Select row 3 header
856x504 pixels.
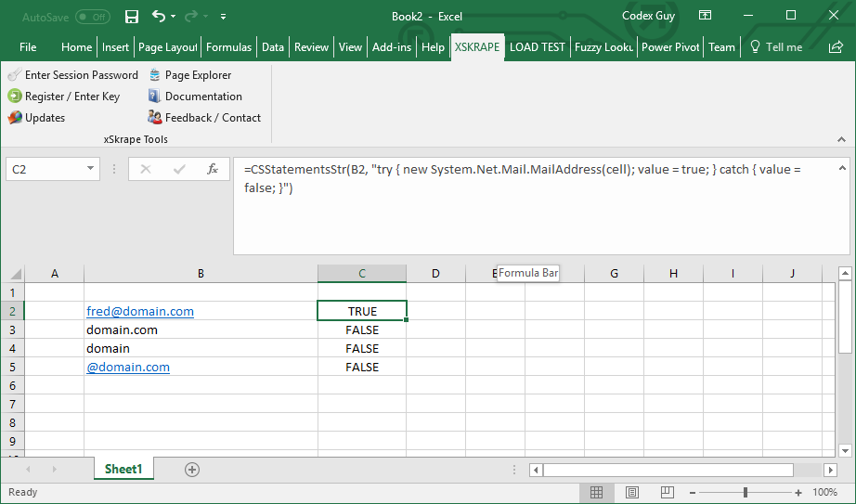[x=13, y=330]
